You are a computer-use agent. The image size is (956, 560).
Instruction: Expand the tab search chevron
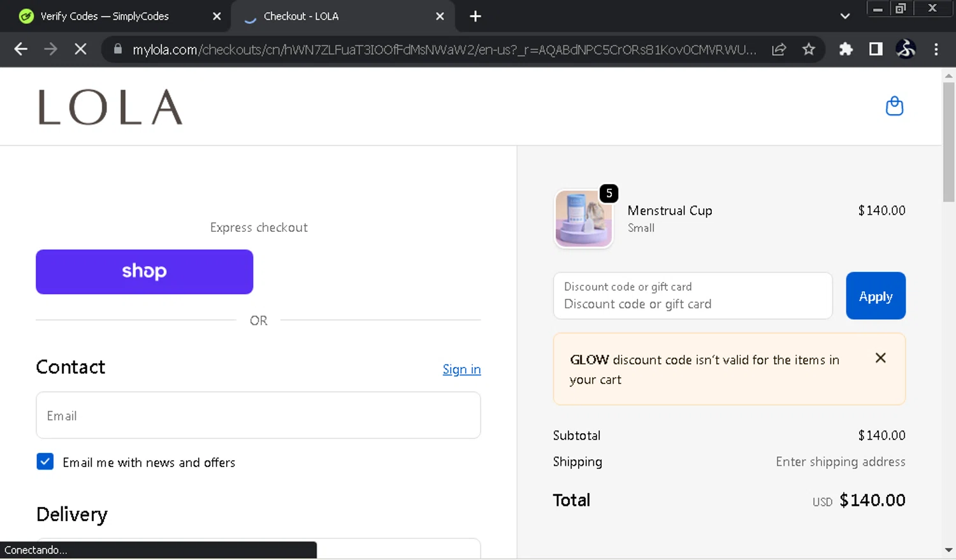pos(845,16)
